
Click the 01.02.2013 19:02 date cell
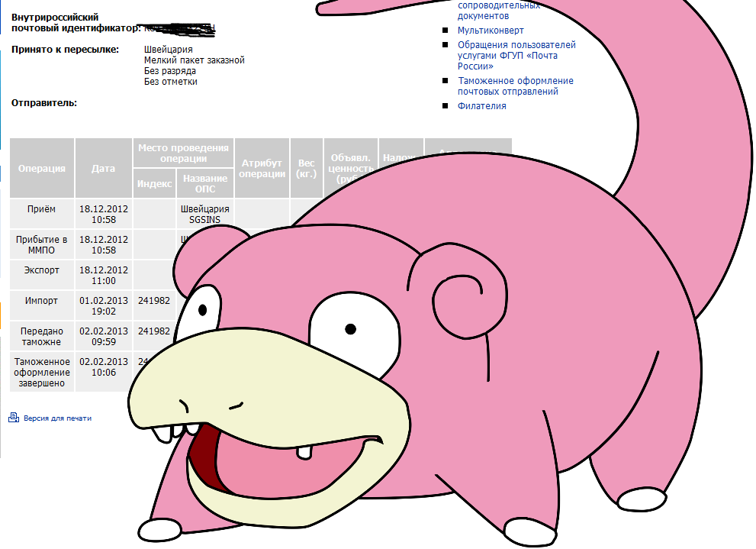click(x=104, y=306)
